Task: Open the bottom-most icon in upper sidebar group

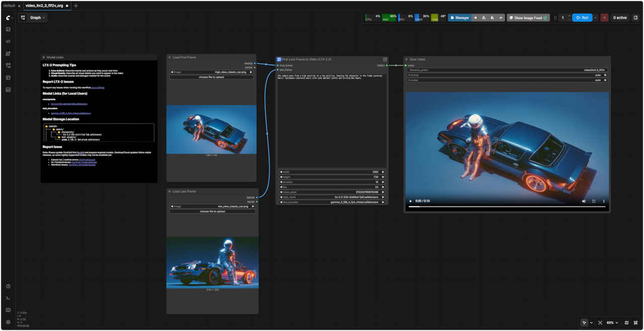Action: click(8, 90)
